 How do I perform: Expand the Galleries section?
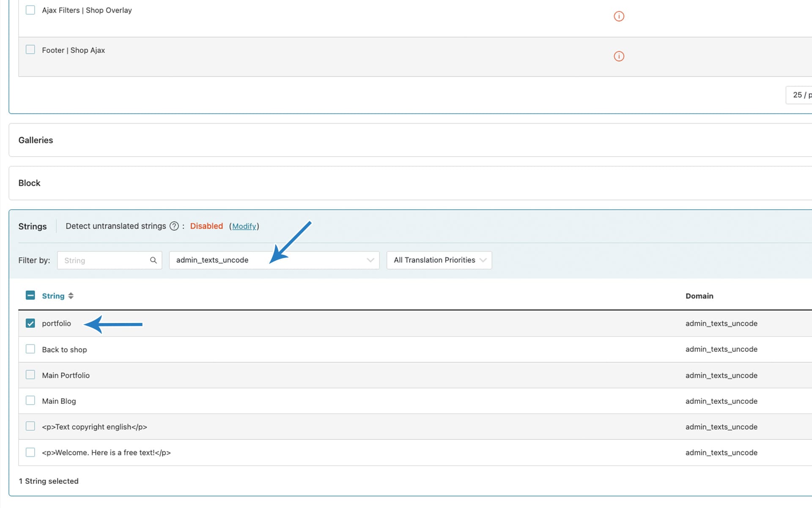36,140
